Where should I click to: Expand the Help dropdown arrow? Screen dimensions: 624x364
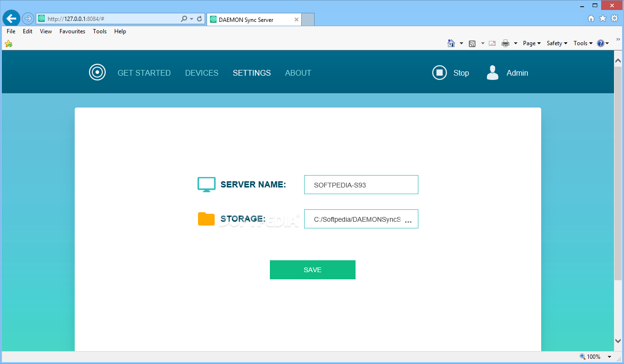coord(607,43)
